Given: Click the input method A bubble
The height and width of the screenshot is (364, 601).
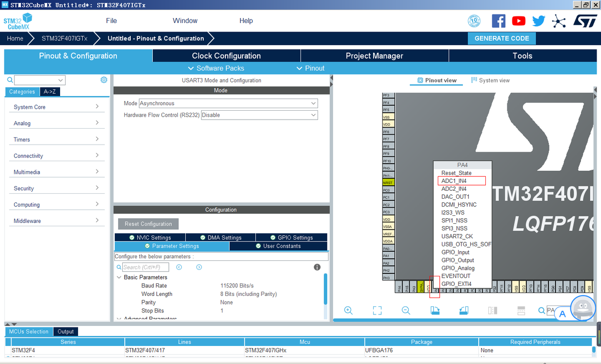Looking at the screenshot, I should coord(562,314).
